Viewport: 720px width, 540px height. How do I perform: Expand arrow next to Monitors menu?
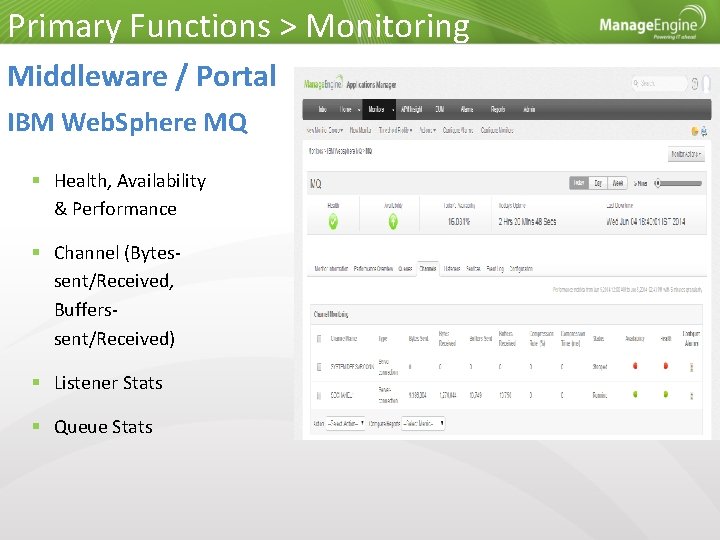click(x=393, y=110)
